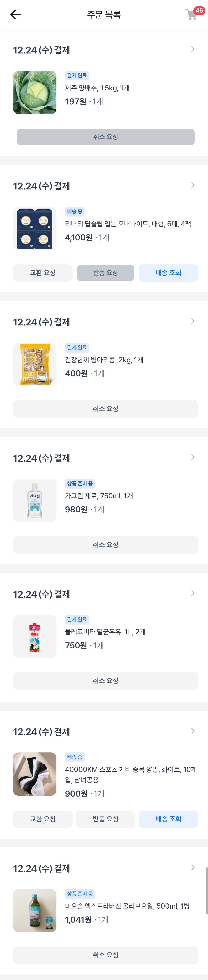Cancel the Garglin Zero 750ml order
The image size is (208, 980).
pos(106,545)
